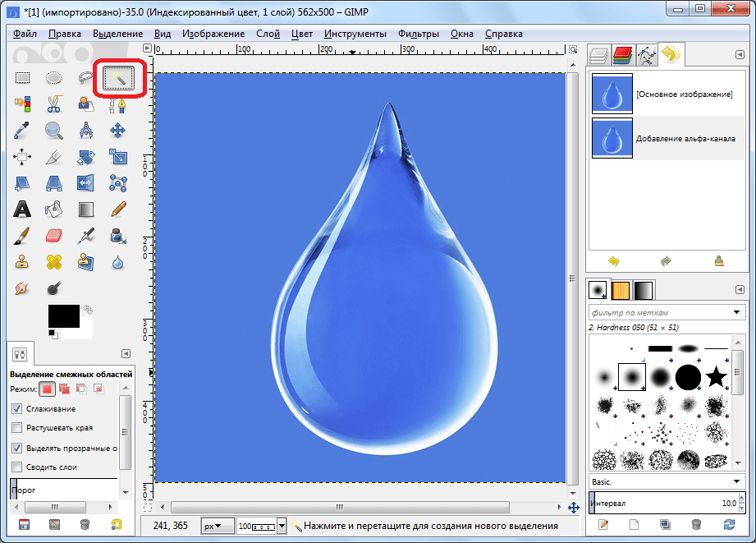
Task: Activate the Zoom magnifier tool
Action: click(x=53, y=130)
